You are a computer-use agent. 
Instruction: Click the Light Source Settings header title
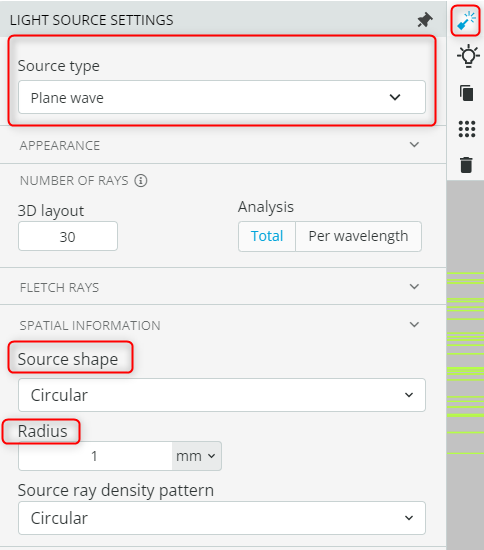(x=92, y=20)
